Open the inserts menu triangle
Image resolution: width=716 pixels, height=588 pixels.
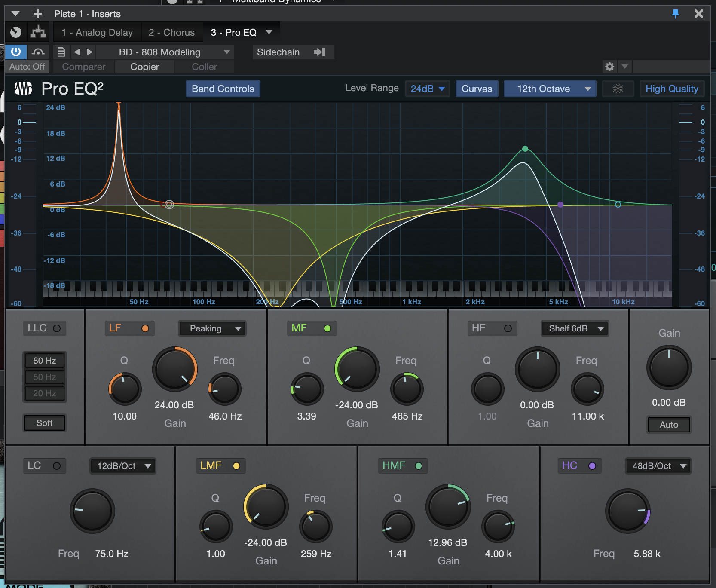pos(15,14)
